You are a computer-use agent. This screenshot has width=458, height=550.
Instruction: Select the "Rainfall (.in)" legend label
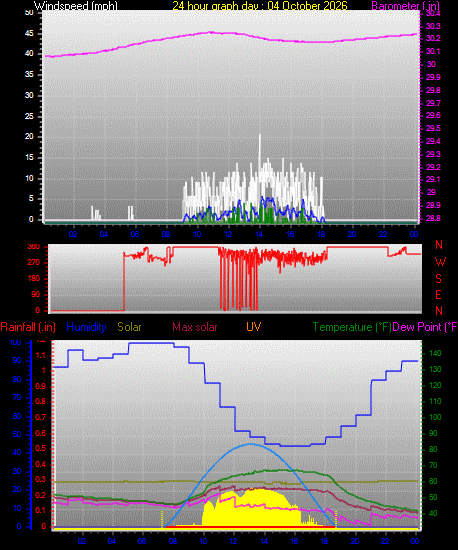pyautogui.click(x=28, y=327)
